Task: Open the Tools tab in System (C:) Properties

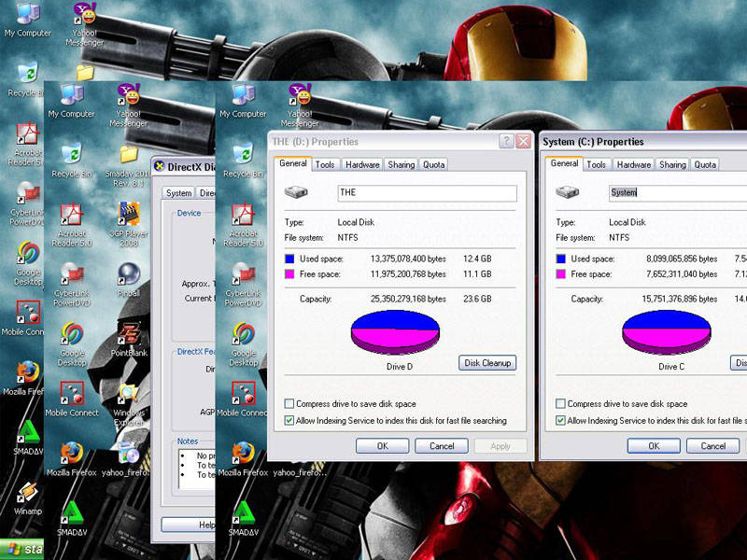Action: [596, 165]
